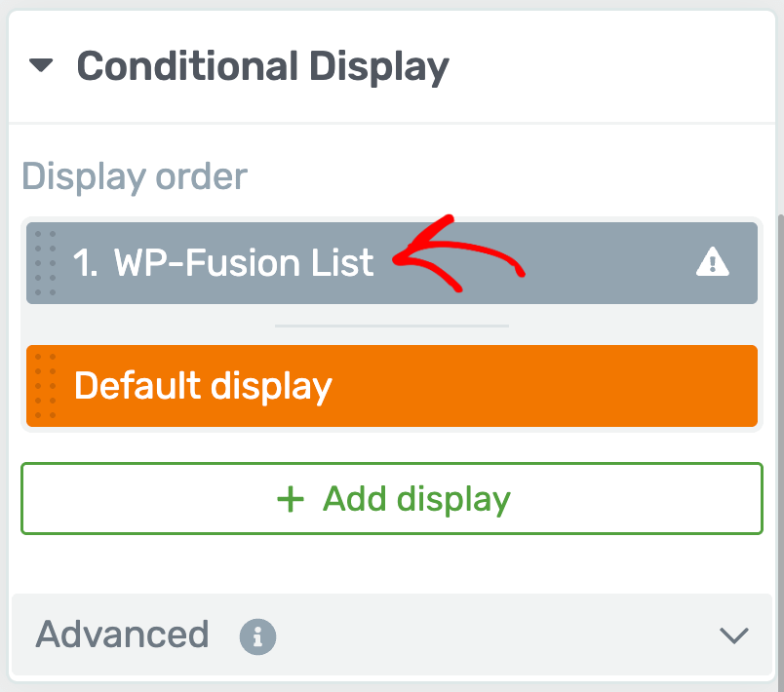
Task: Select the Default display row
Action: 392,386
